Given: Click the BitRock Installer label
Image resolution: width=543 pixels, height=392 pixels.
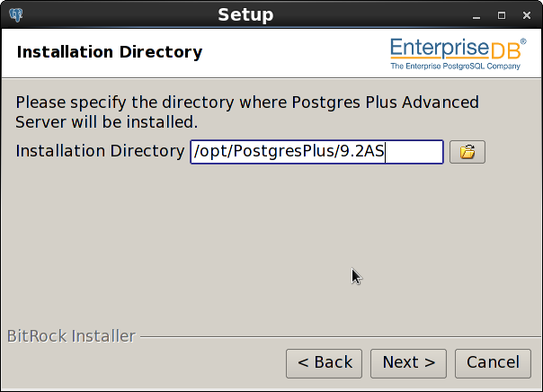Looking at the screenshot, I should point(71,336).
